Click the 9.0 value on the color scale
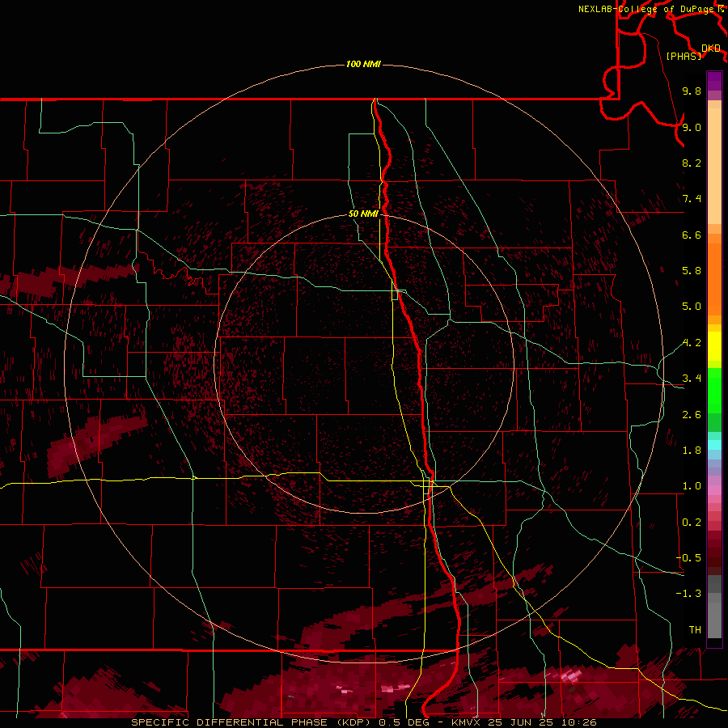 tap(692, 127)
